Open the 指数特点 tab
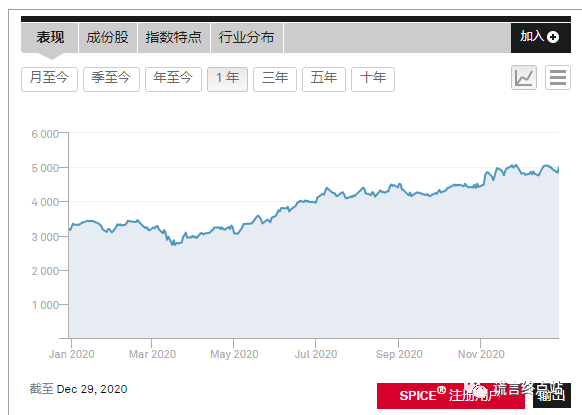Viewport: 582px width, 415px height. pos(173,37)
